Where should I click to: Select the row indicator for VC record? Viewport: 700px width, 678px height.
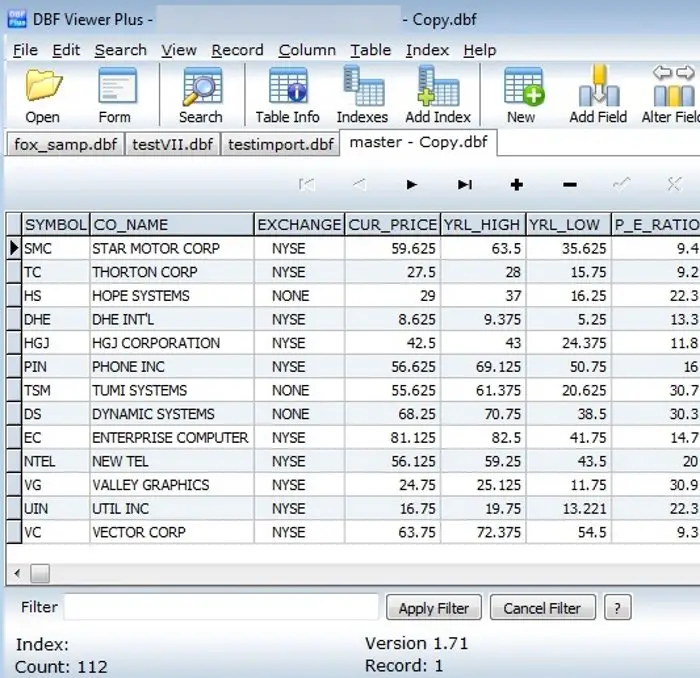click(x=14, y=532)
